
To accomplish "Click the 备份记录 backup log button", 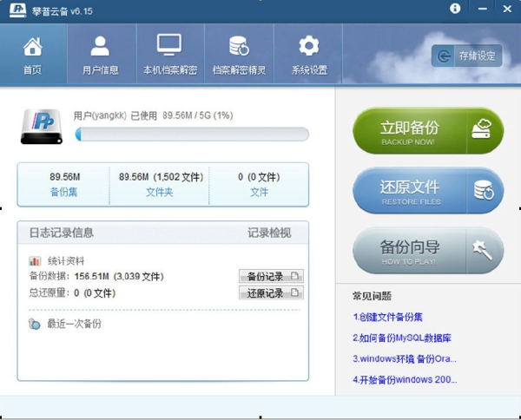I will (271, 276).
